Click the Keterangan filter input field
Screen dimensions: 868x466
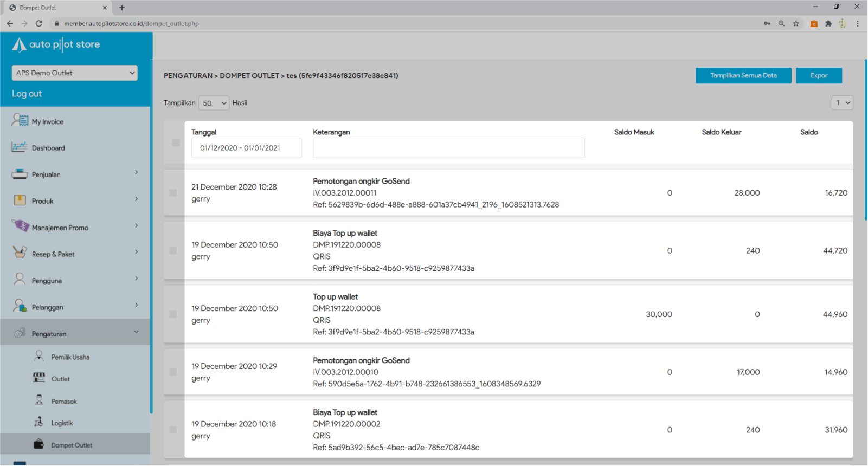click(448, 148)
